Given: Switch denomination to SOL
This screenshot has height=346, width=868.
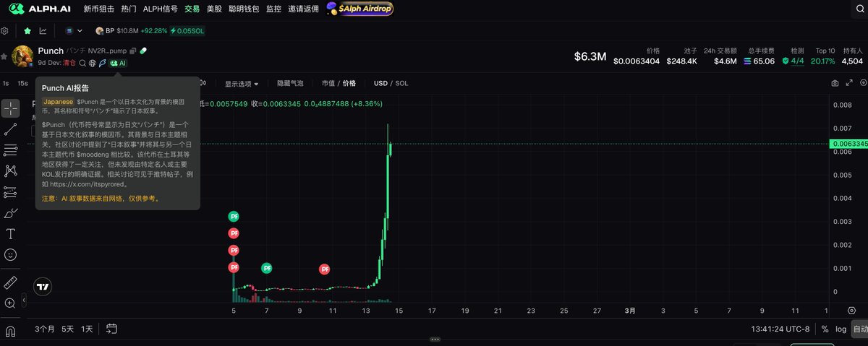Looking at the screenshot, I should (x=401, y=83).
